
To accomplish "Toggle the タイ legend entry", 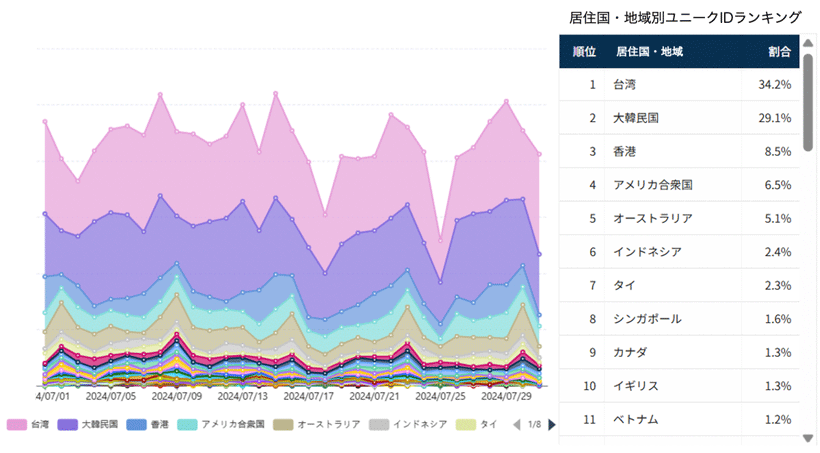I will point(476,424).
